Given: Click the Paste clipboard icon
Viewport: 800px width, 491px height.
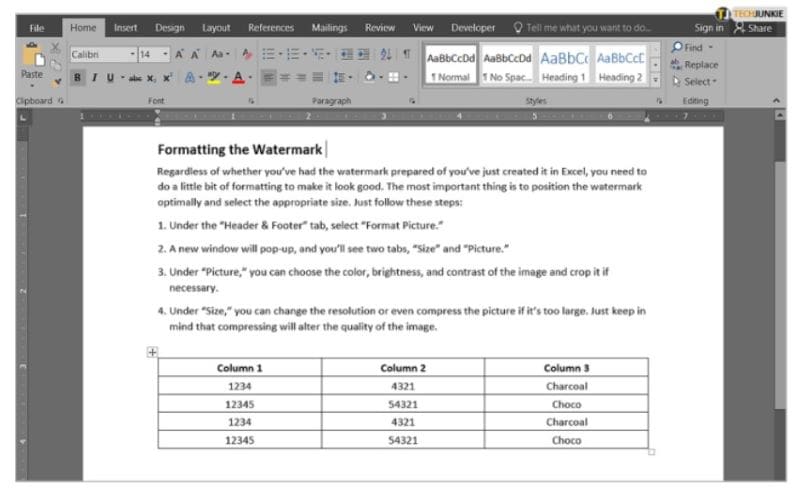Looking at the screenshot, I should click(x=32, y=55).
